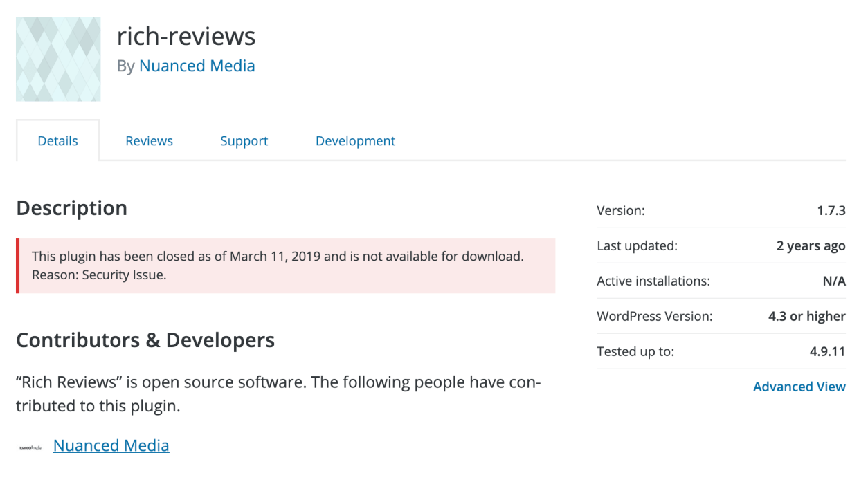The width and height of the screenshot is (868, 482).
Task: Click the small Nuanced Media contributor avatar
Action: click(x=31, y=446)
